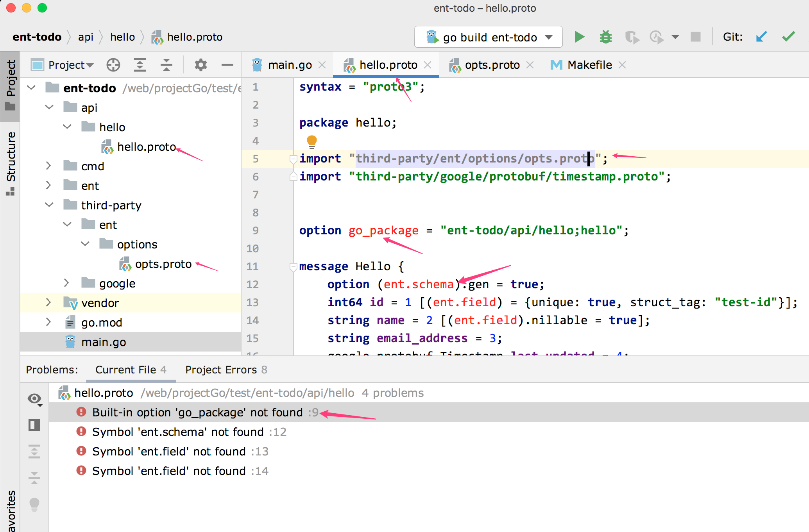The height and width of the screenshot is (532, 809).
Task: Locate current file with crosshair icon
Action: (x=113, y=65)
